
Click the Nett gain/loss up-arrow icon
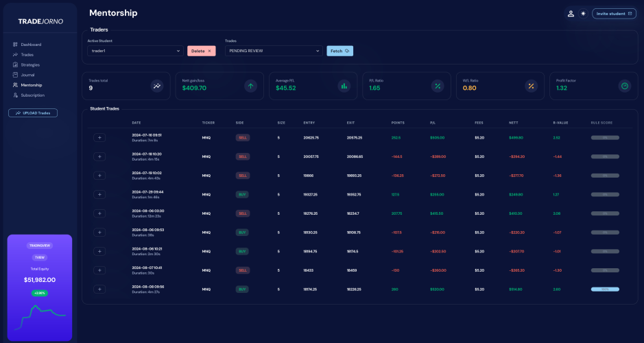pyautogui.click(x=250, y=86)
